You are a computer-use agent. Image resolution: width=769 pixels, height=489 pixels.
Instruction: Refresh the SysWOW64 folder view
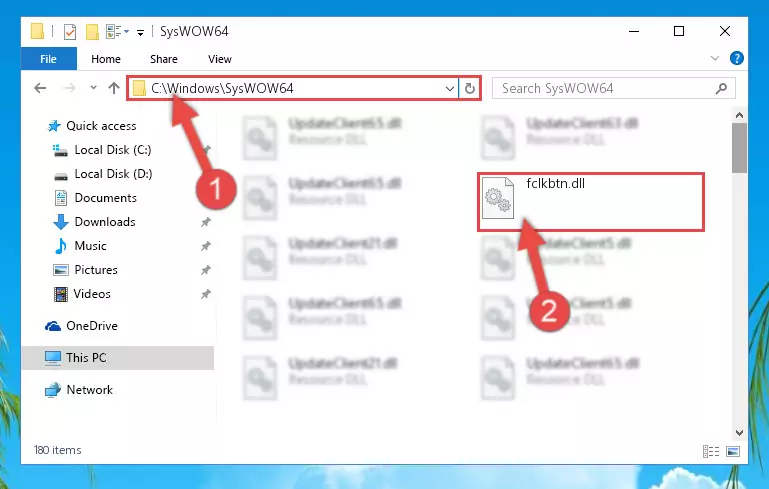[x=470, y=89]
